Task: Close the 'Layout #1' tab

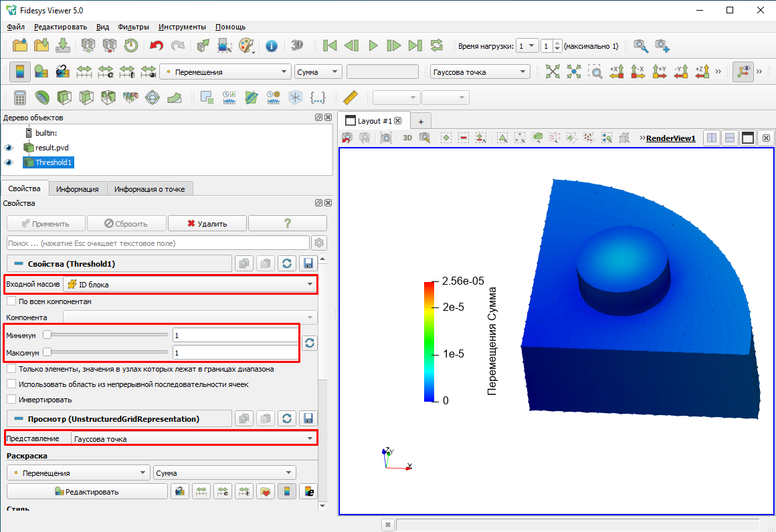Action: click(x=398, y=121)
